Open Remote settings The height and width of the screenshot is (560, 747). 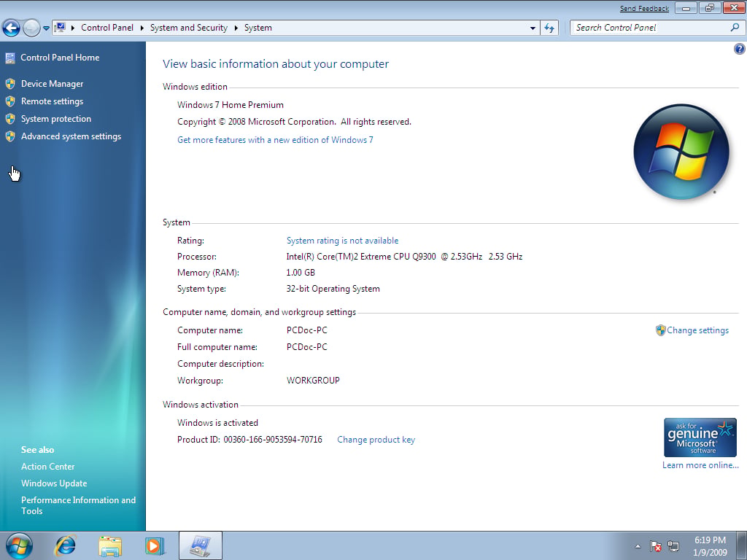[x=52, y=101]
